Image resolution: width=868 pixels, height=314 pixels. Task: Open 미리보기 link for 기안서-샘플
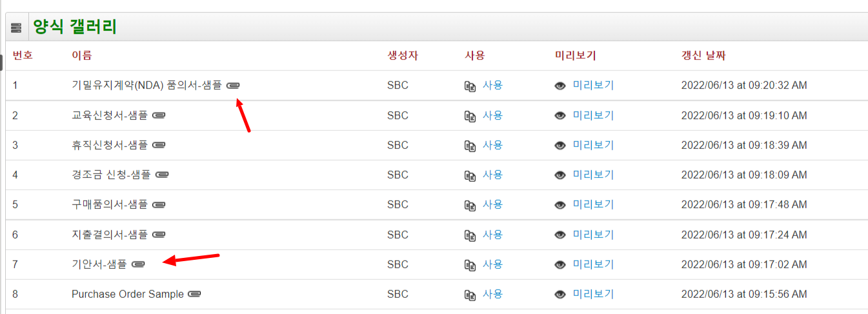pos(593,264)
